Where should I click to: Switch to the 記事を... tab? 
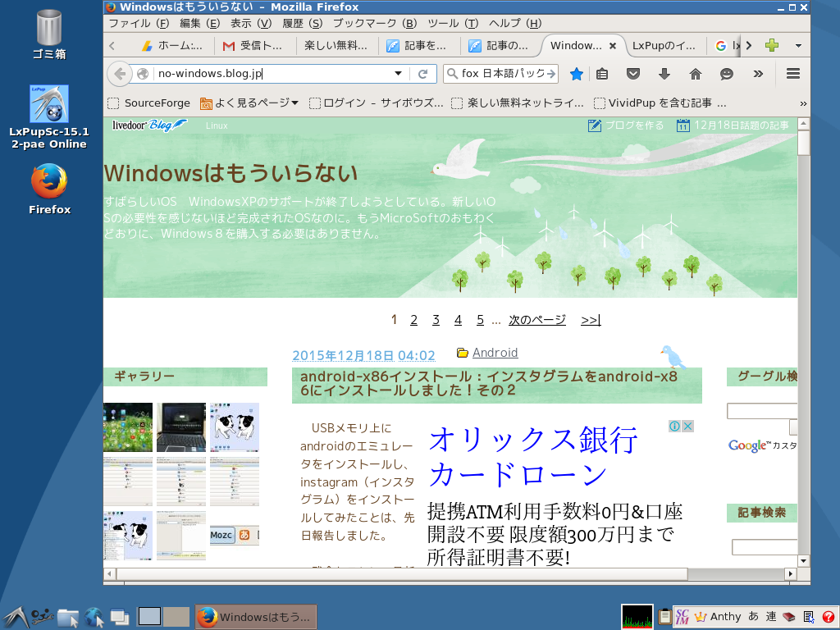(x=418, y=46)
